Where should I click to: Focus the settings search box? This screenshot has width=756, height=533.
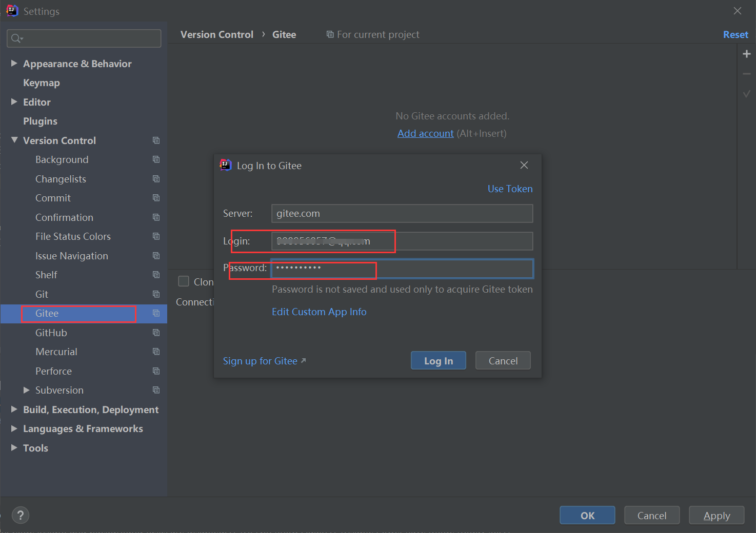point(84,38)
